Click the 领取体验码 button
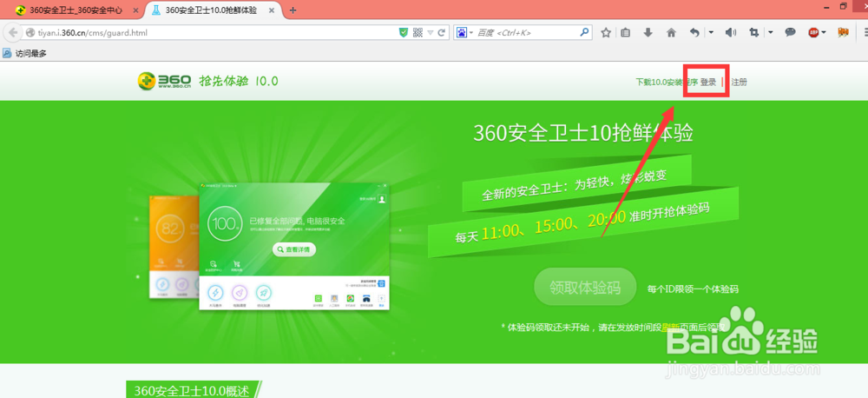The width and height of the screenshot is (868, 398). (x=585, y=288)
